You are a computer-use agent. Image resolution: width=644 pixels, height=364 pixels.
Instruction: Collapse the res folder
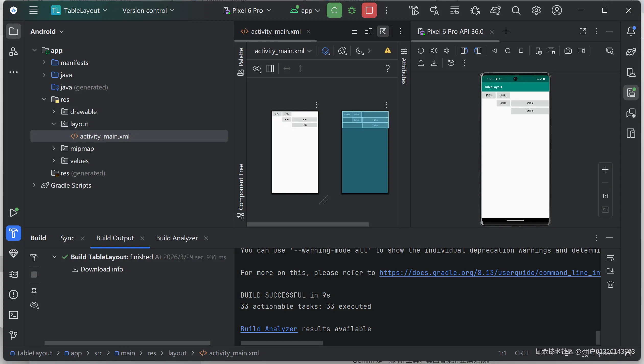click(x=44, y=99)
